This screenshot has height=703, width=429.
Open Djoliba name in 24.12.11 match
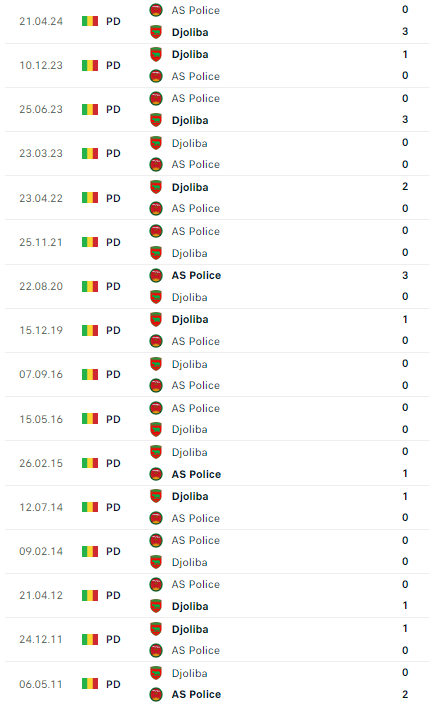pyautogui.click(x=190, y=629)
